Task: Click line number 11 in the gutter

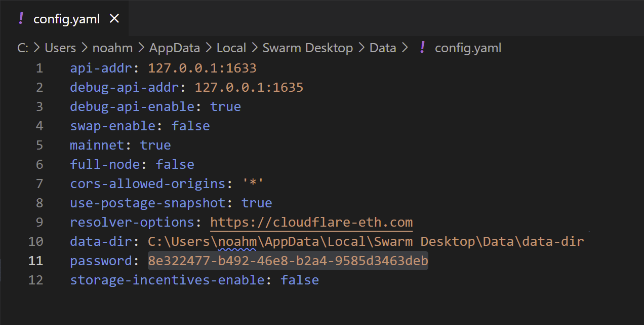Action: 35,261
